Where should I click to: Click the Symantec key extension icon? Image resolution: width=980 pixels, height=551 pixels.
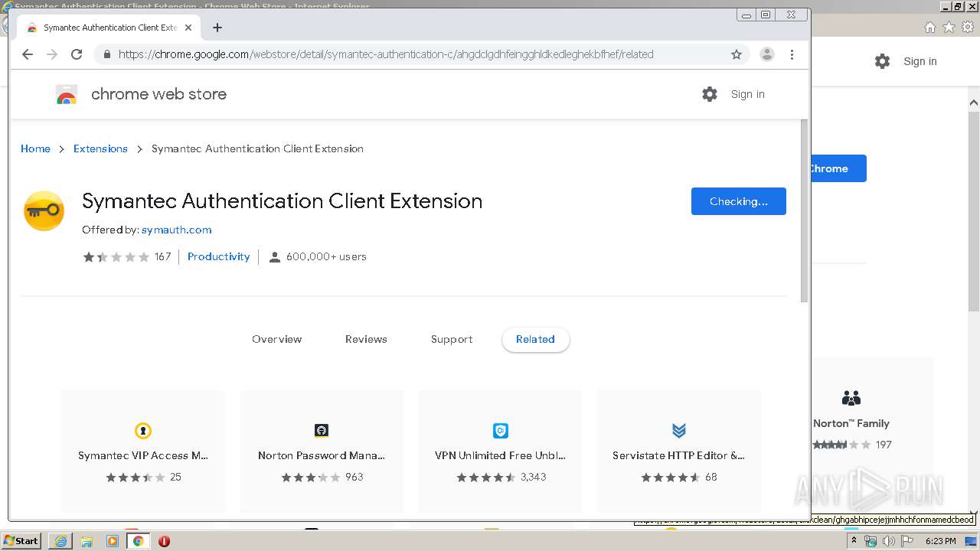[44, 210]
